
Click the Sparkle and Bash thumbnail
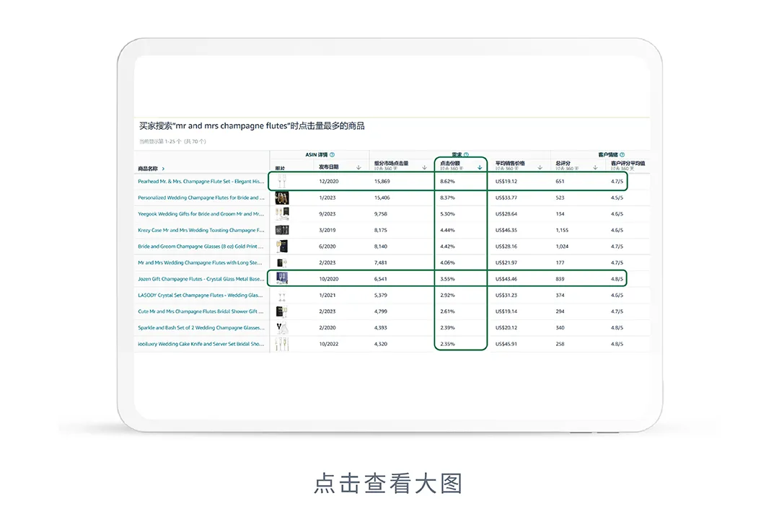[x=282, y=328]
